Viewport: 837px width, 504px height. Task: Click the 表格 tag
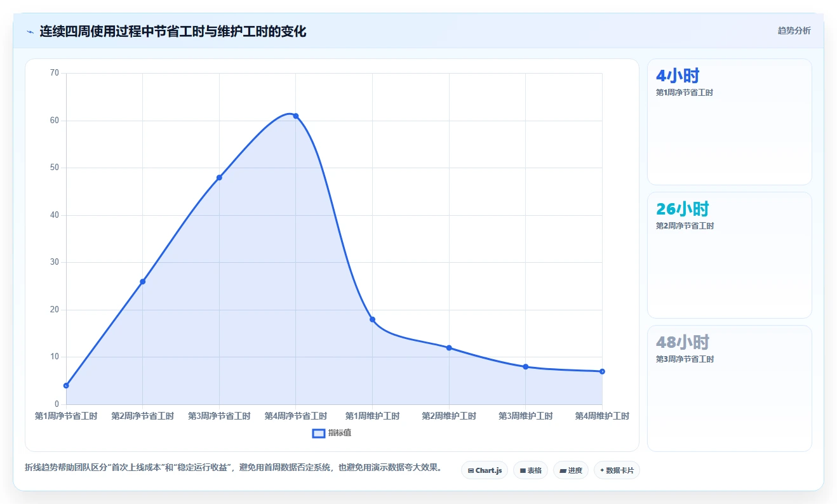530,470
